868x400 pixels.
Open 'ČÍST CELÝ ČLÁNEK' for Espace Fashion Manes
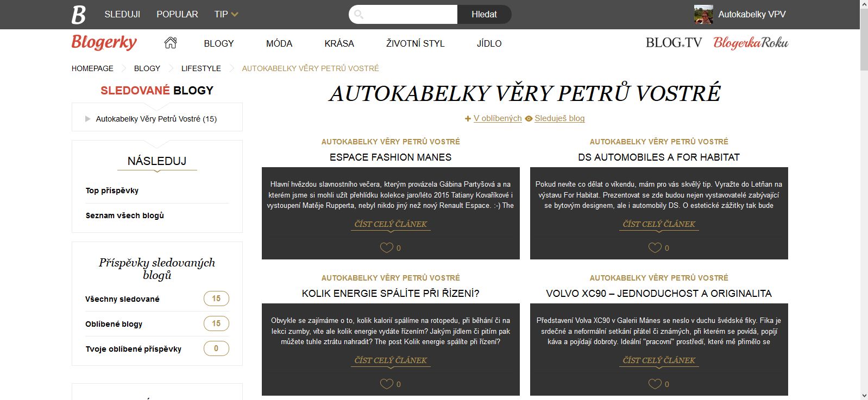[x=391, y=224]
